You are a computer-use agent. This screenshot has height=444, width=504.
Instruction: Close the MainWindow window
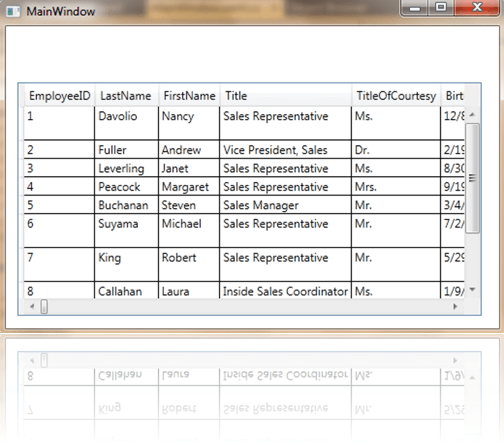[x=476, y=7]
